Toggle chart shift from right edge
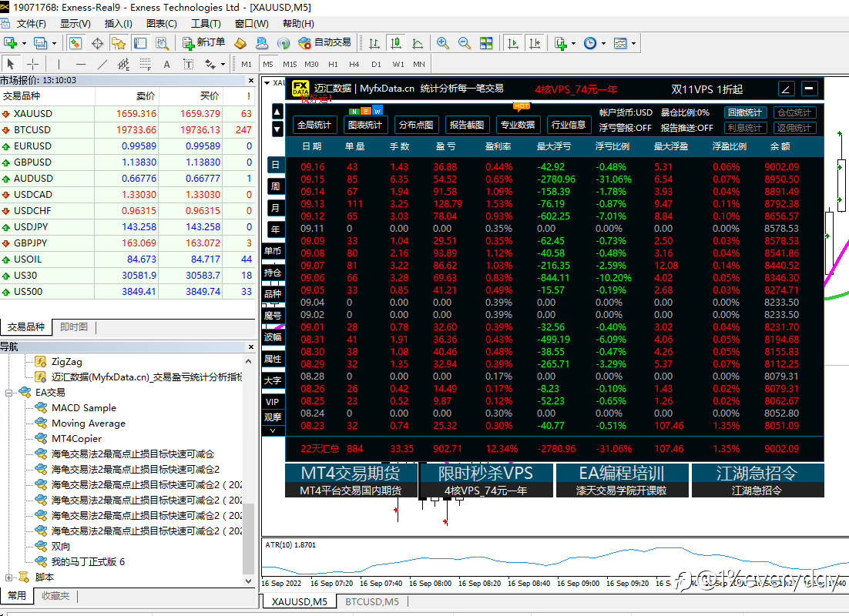 (535, 43)
